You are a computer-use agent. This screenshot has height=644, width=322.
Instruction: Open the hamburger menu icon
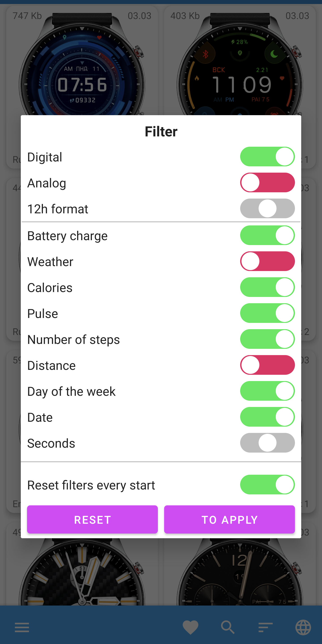coord(22,627)
